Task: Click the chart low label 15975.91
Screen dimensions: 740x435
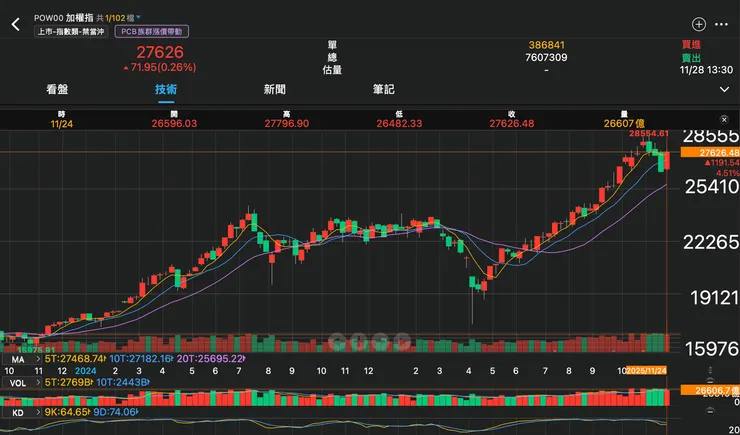Action: (x=36, y=350)
